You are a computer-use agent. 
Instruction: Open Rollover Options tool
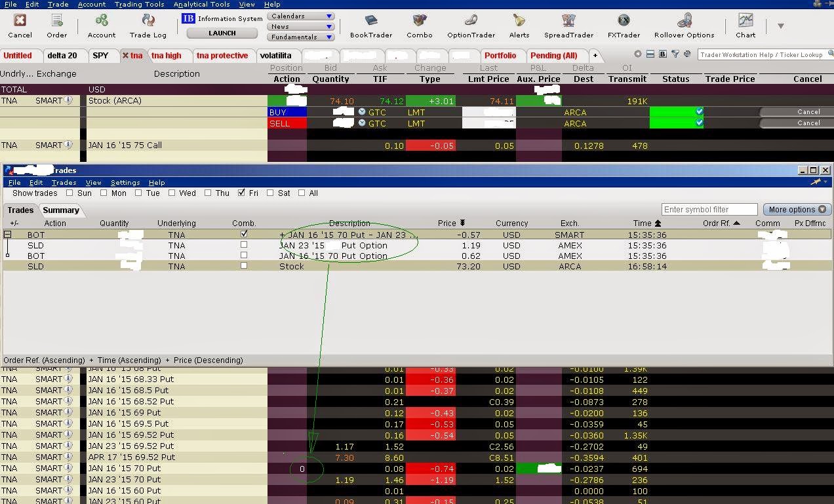pos(684,22)
